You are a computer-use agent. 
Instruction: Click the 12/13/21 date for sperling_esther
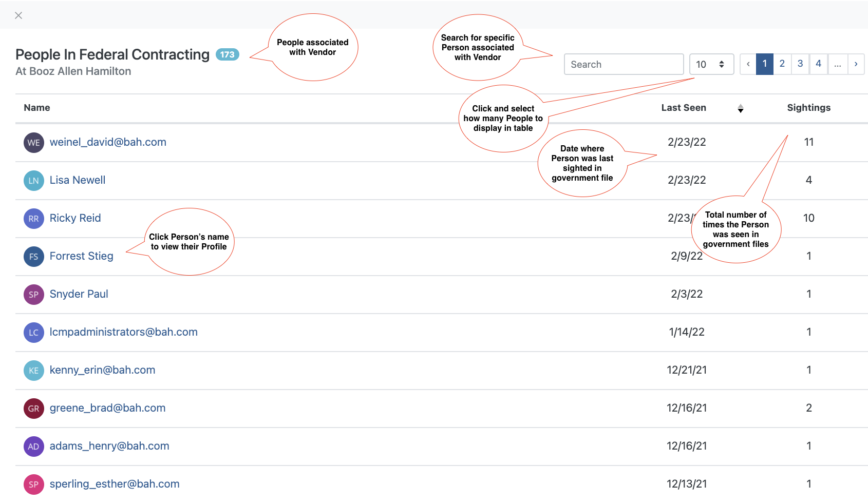coord(687,484)
